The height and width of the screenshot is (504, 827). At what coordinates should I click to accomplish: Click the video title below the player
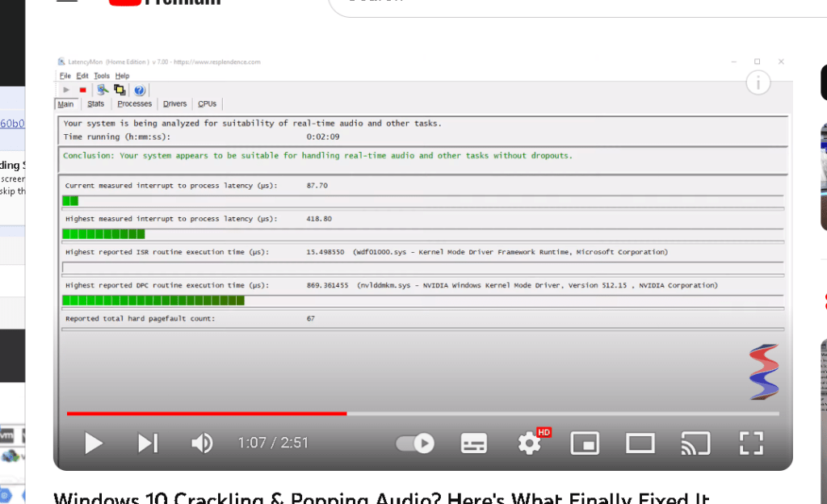381,498
